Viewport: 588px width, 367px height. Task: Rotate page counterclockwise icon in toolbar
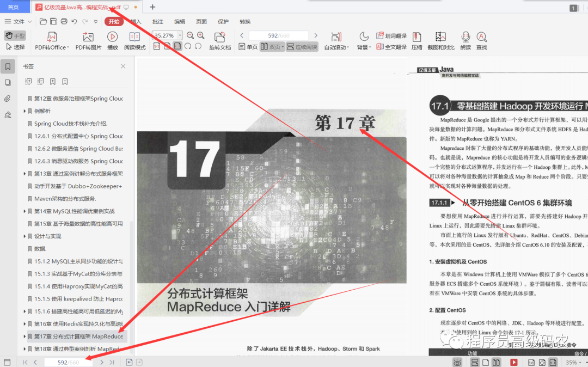(x=198, y=46)
